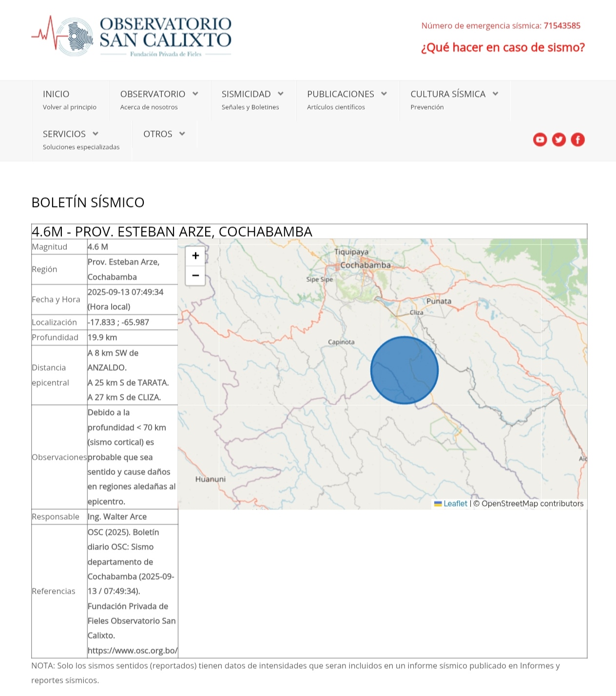
Task: Click the Punata label on the map
Action: 439,301
